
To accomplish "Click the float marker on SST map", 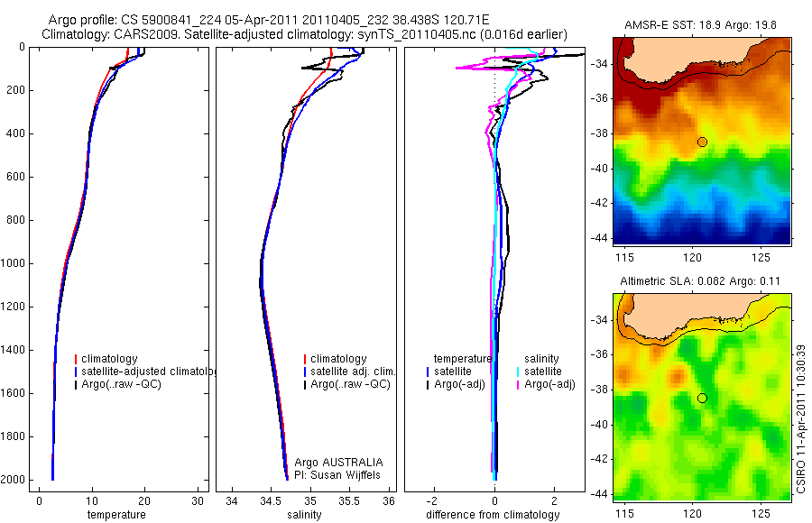I will click(x=702, y=142).
